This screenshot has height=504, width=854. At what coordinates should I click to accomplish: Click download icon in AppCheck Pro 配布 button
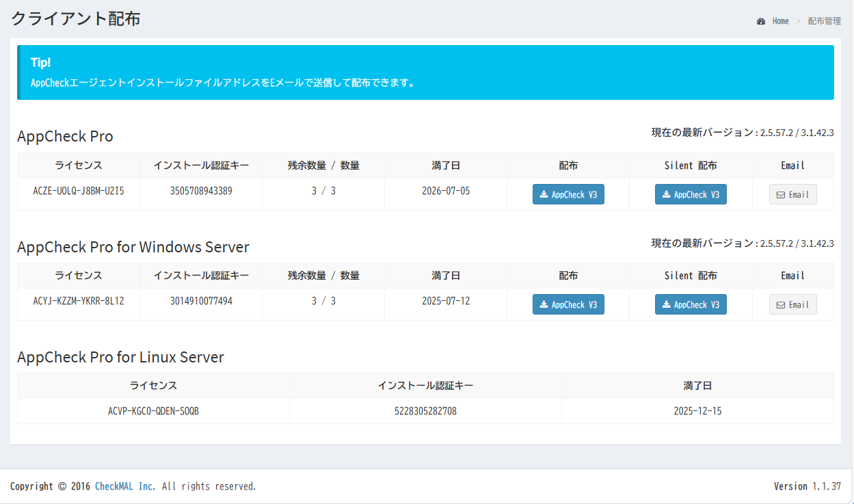coord(544,195)
